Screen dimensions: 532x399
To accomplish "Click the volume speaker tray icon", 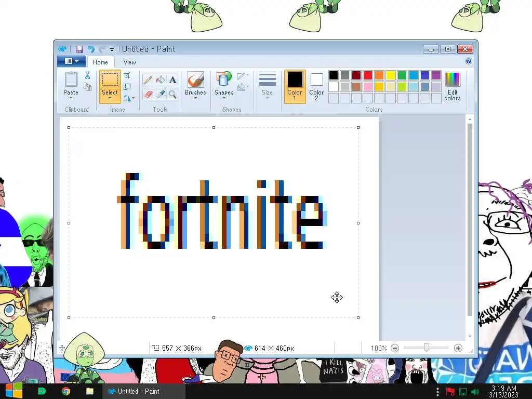I will click(475, 392).
